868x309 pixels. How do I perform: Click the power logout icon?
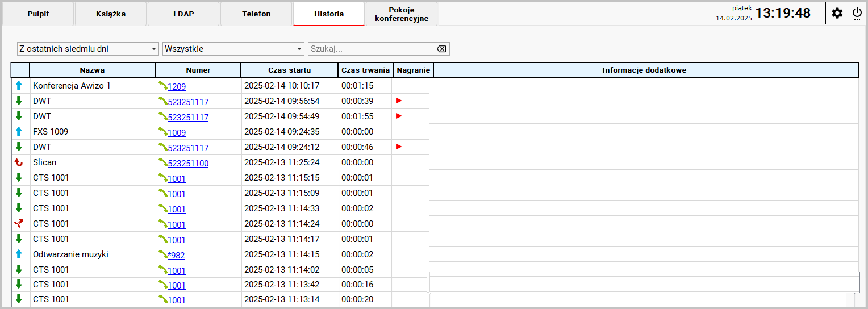pos(857,13)
